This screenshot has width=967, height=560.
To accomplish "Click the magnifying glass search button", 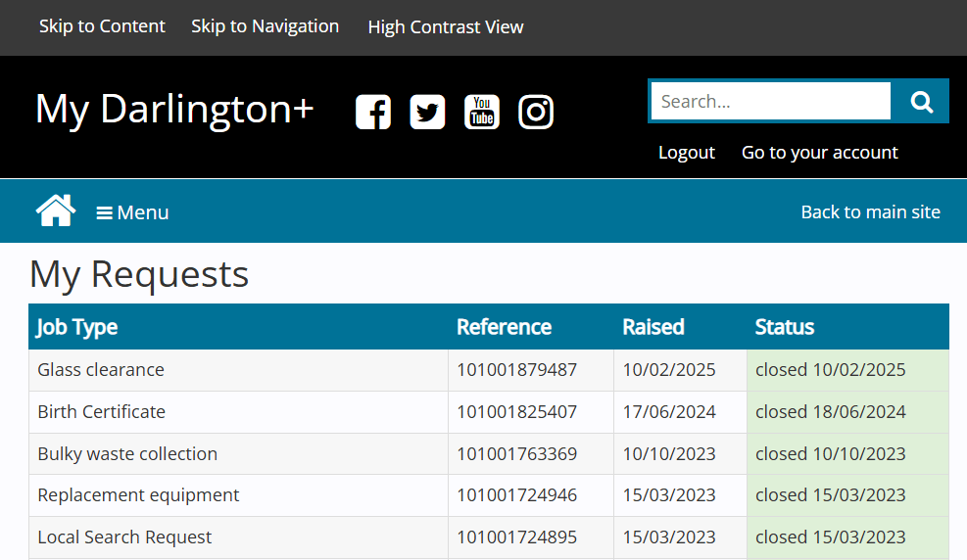I will [921, 101].
